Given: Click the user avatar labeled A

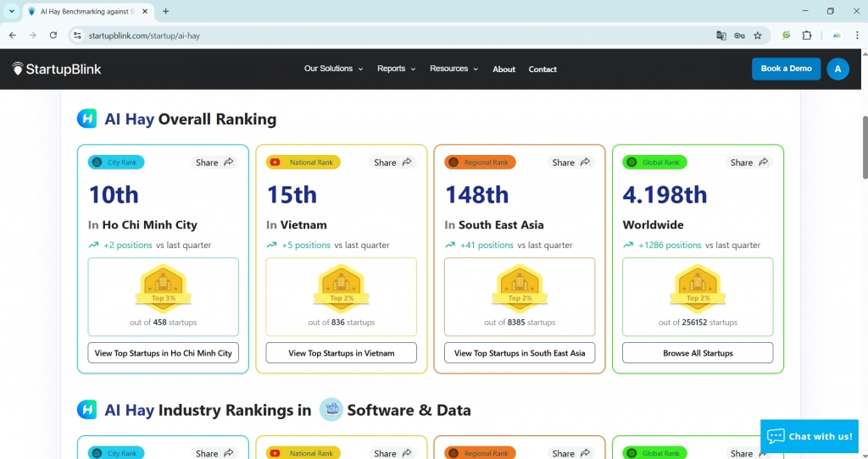Looking at the screenshot, I should [837, 69].
